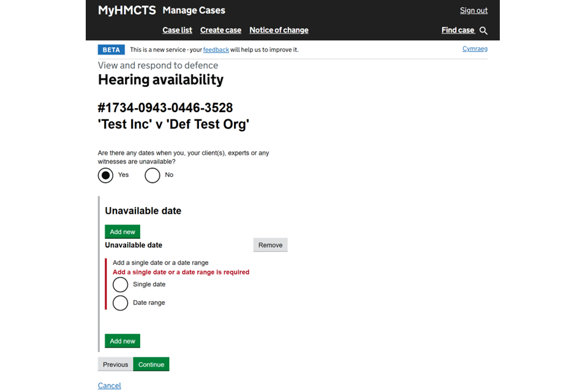588x392 pixels.
Task: Click the MyHMCTS logo text
Action: pos(127,10)
